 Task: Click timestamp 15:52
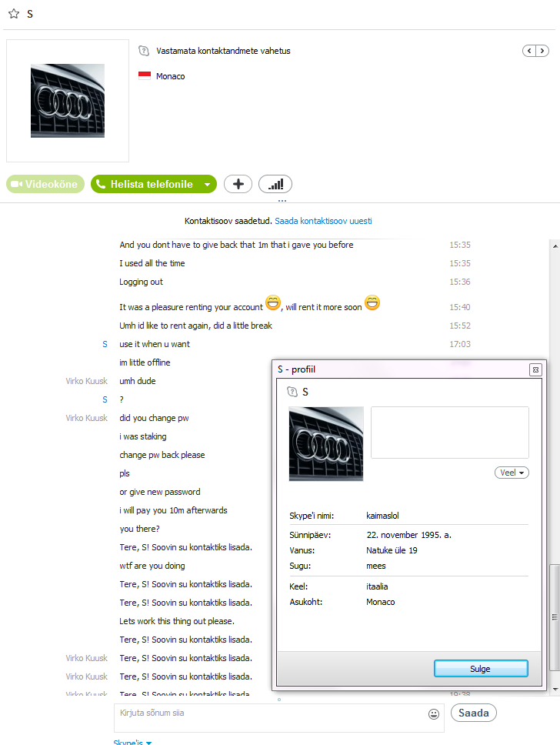click(x=460, y=326)
